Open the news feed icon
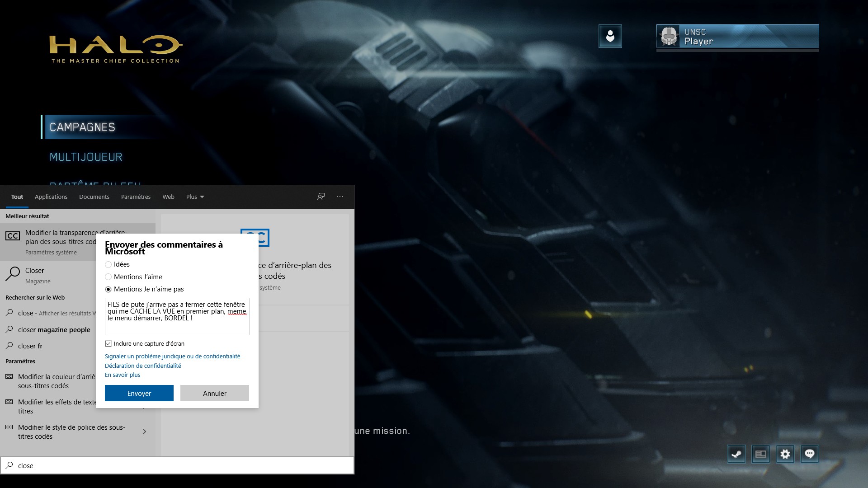The image size is (868, 488). click(x=761, y=454)
